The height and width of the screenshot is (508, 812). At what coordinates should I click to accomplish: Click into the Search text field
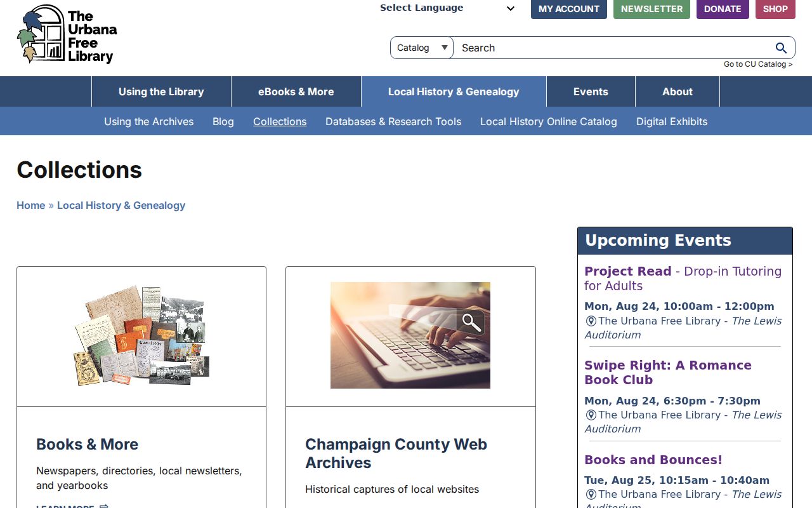click(613, 48)
